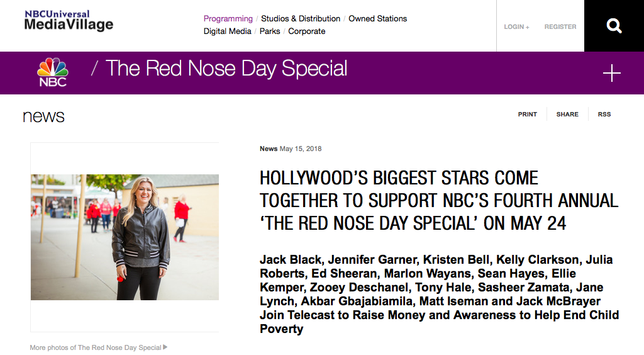Click the arrow next to More photos
The width and height of the screenshot is (644, 355).
165,347
